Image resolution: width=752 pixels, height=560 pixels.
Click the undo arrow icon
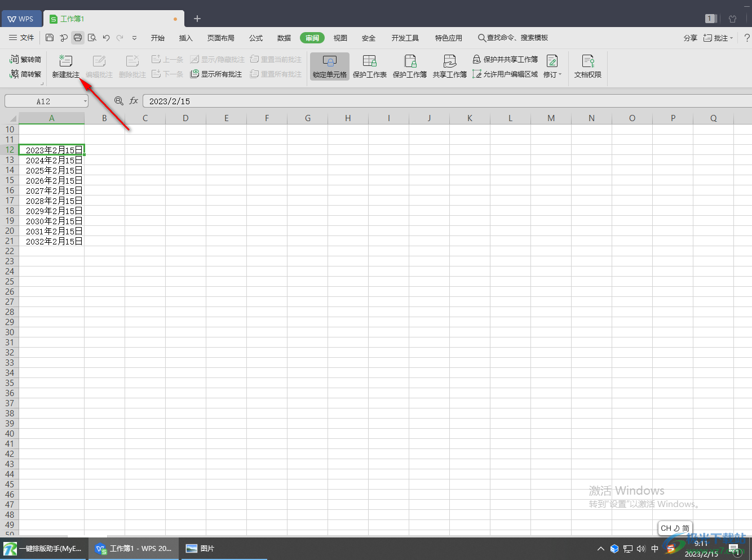tap(106, 38)
